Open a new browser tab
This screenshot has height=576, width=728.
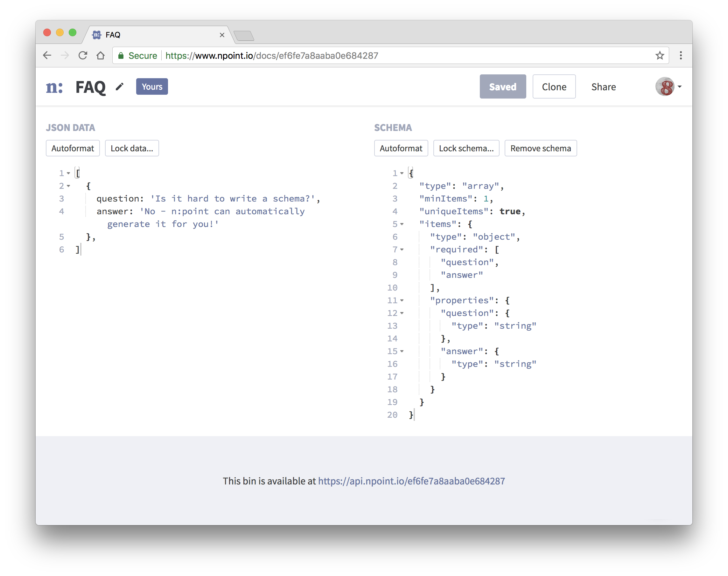tap(244, 35)
